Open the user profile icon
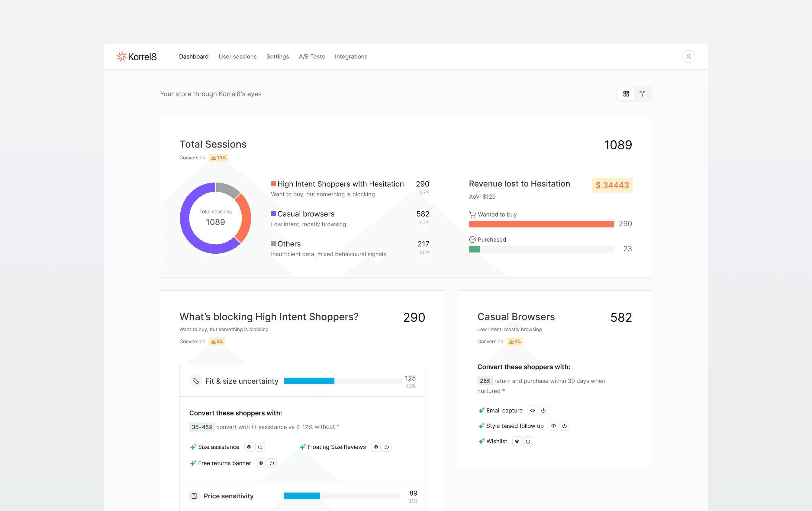The image size is (812, 511). 688,57
